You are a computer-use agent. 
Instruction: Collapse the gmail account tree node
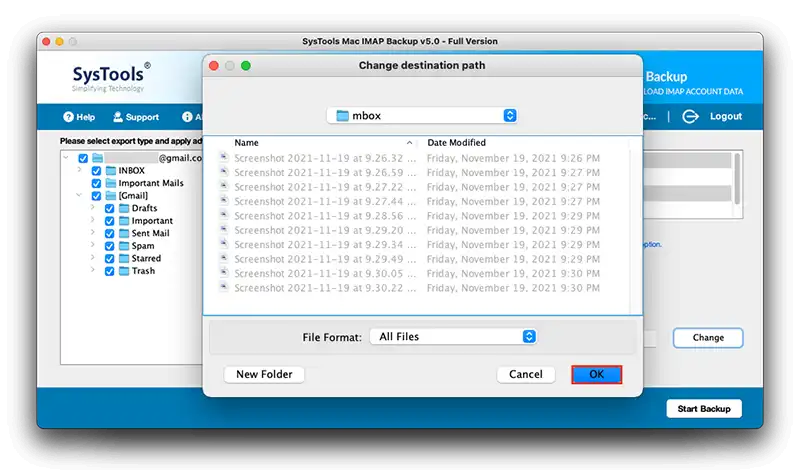point(66,158)
